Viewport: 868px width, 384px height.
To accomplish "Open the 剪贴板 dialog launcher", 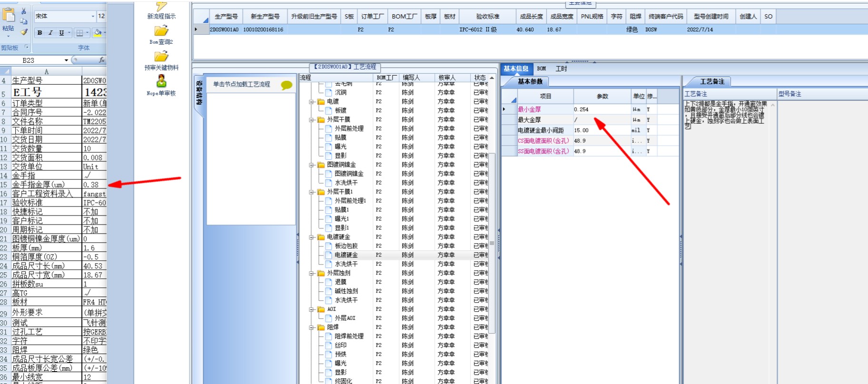I will [27, 47].
